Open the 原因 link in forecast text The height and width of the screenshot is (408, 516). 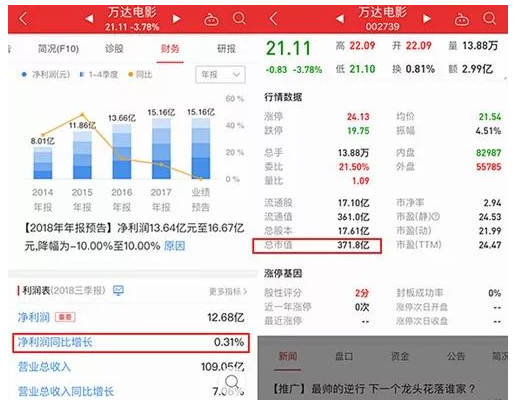[x=174, y=246]
